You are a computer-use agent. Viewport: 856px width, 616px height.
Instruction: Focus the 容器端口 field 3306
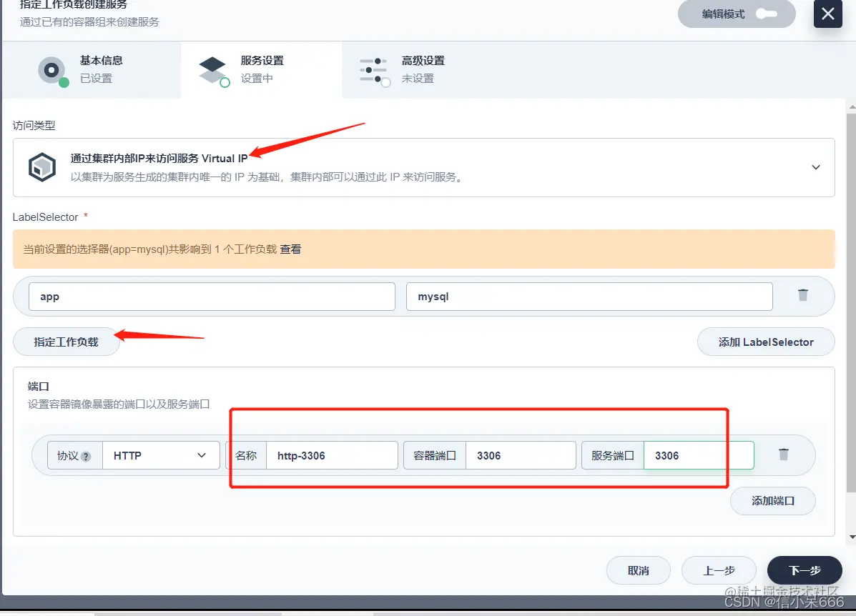(x=521, y=456)
